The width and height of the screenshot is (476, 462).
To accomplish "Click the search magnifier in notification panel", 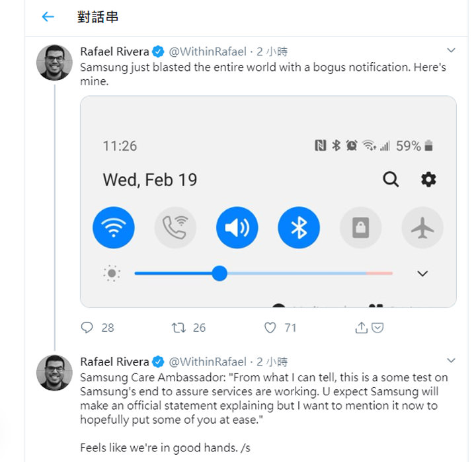I will pyautogui.click(x=391, y=180).
